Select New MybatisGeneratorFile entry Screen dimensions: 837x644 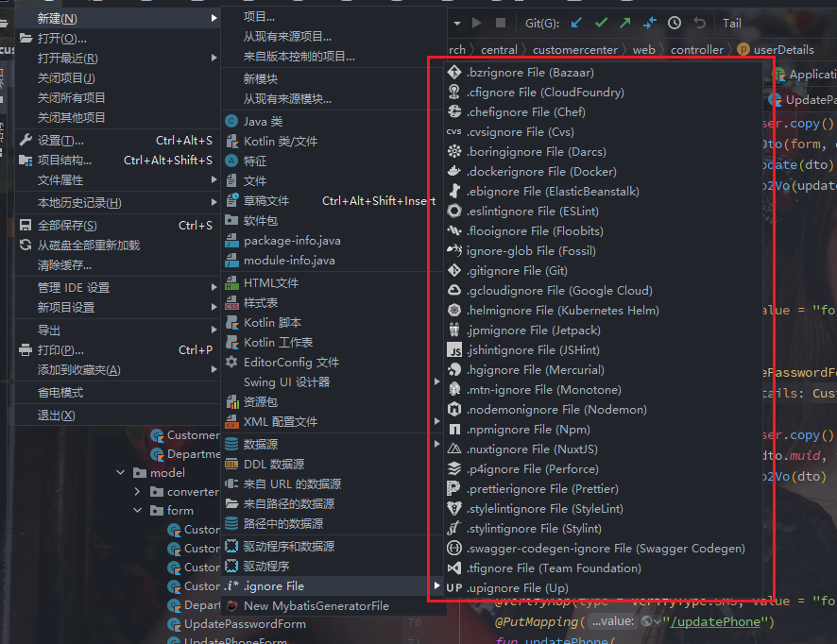333,605
